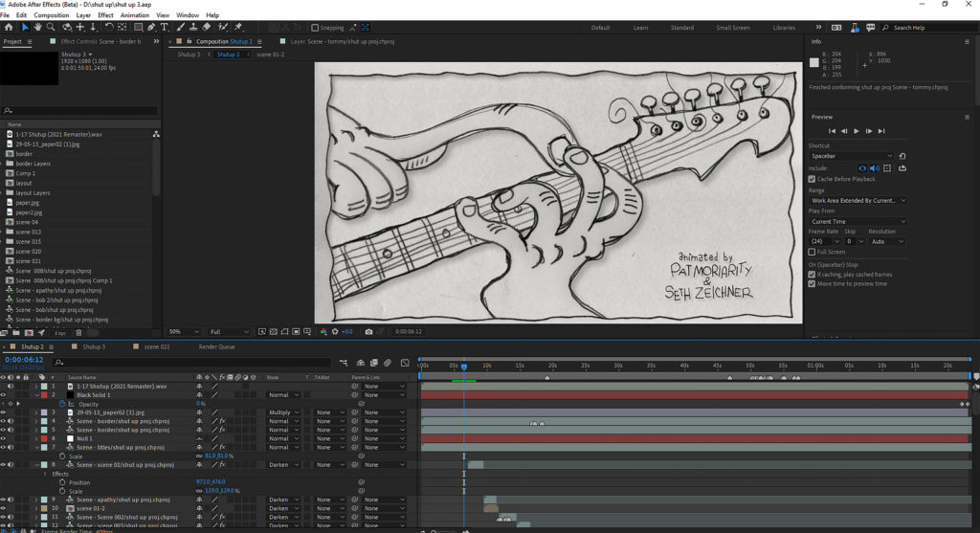Enable the Full Screen checkbox
Image resolution: width=980 pixels, height=533 pixels.
click(812, 253)
